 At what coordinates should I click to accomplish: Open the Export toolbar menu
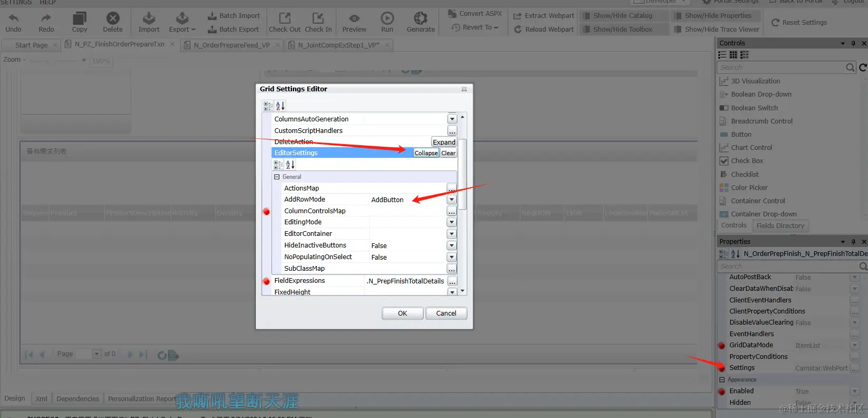pos(182,23)
